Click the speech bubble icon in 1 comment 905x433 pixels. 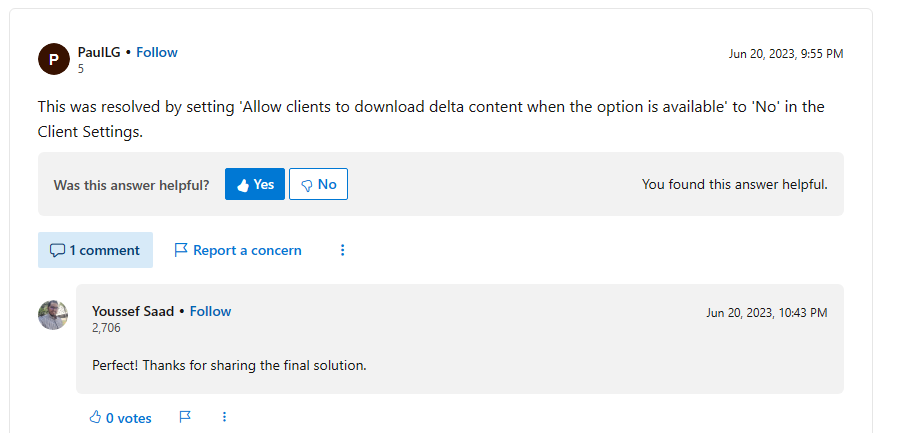coord(57,251)
